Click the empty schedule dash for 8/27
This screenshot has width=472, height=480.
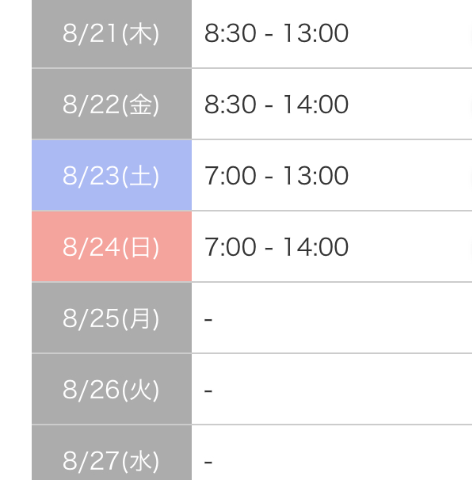[208, 462]
